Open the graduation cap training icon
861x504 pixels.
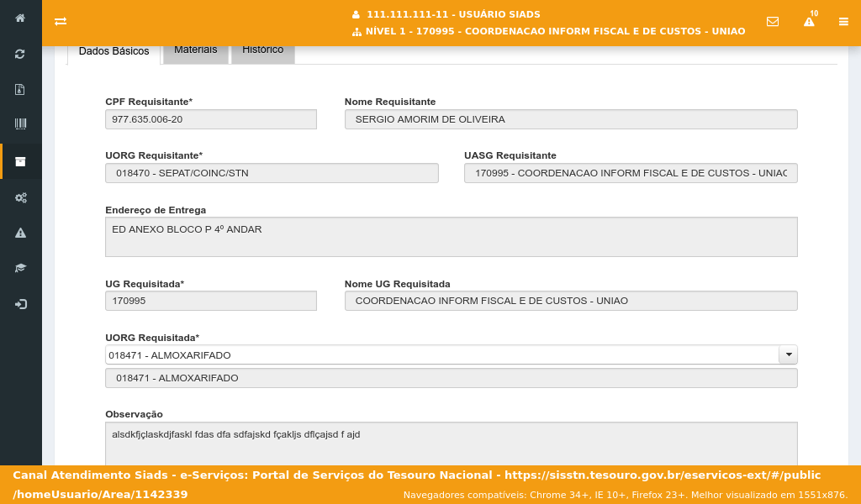[20, 268]
